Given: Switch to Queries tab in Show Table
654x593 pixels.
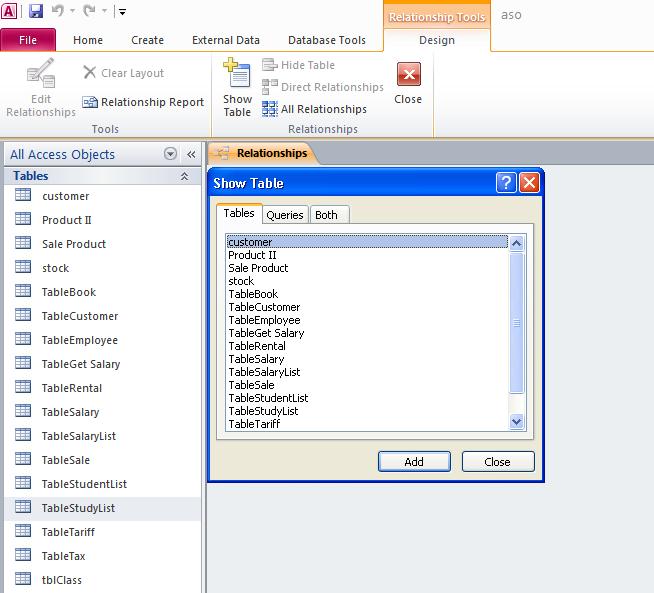Looking at the screenshot, I should 285,215.
